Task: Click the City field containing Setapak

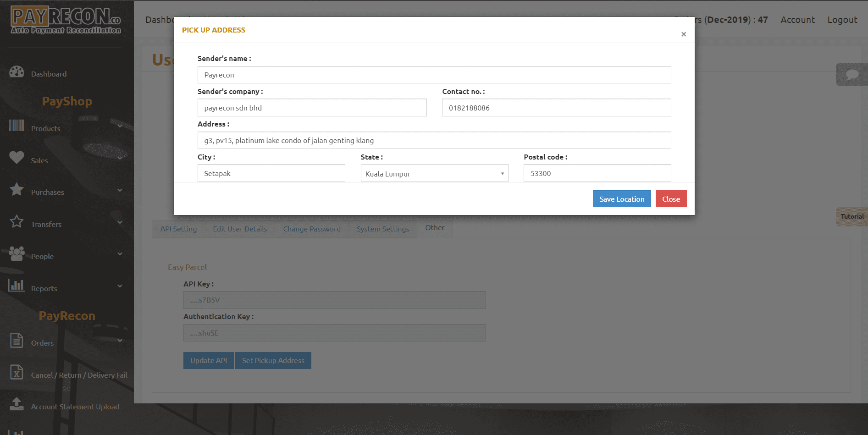Action: tap(271, 173)
